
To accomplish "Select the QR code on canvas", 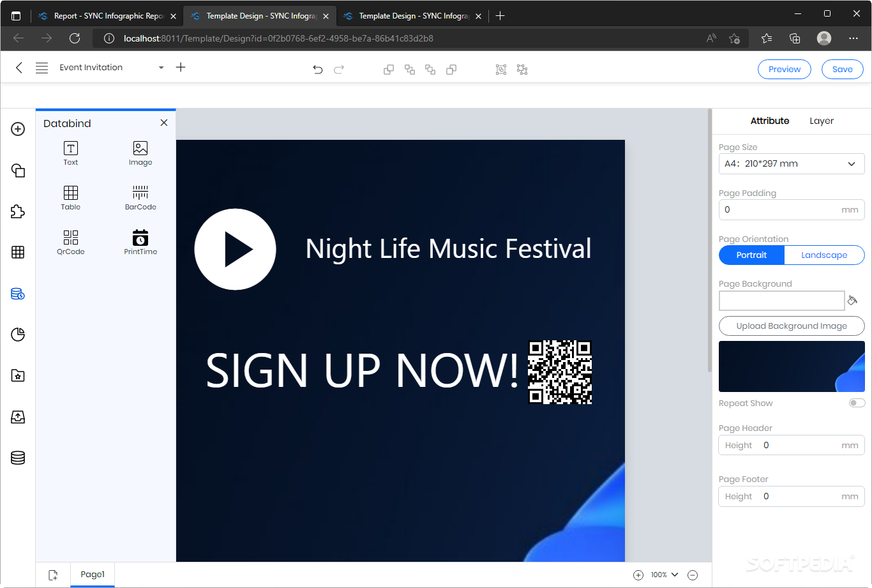I will [560, 372].
